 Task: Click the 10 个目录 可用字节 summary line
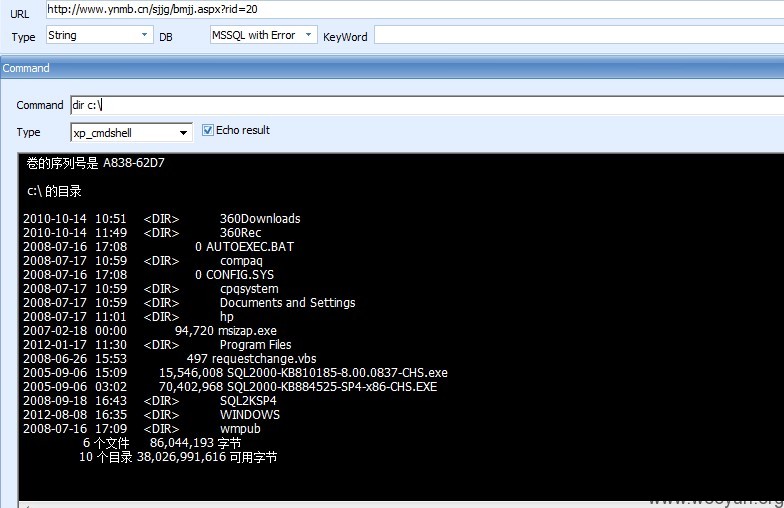click(x=178, y=457)
